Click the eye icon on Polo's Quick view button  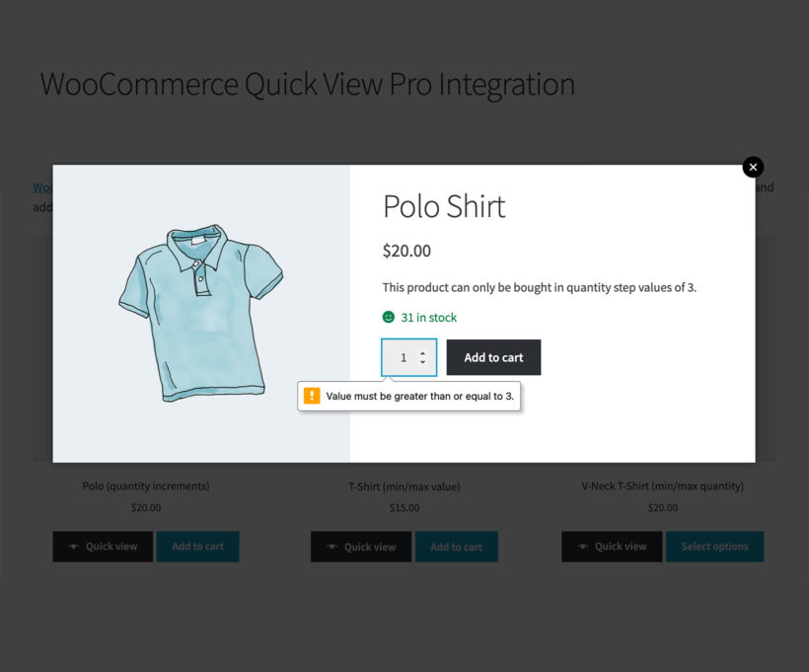pyautogui.click(x=75, y=547)
